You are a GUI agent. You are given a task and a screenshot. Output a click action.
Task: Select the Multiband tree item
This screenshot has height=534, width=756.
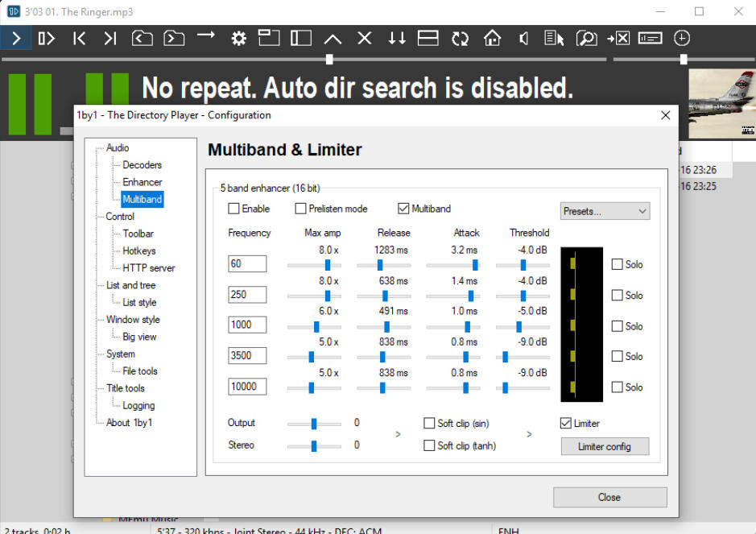(x=143, y=199)
